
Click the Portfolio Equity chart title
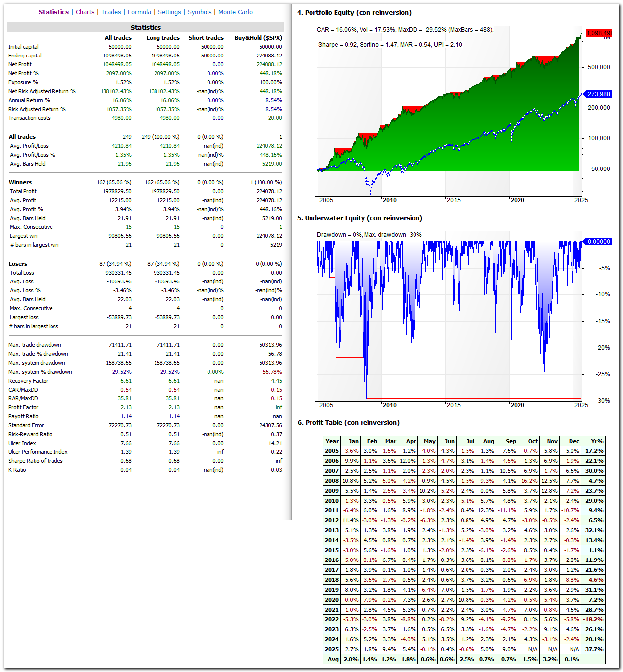pos(354,13)
